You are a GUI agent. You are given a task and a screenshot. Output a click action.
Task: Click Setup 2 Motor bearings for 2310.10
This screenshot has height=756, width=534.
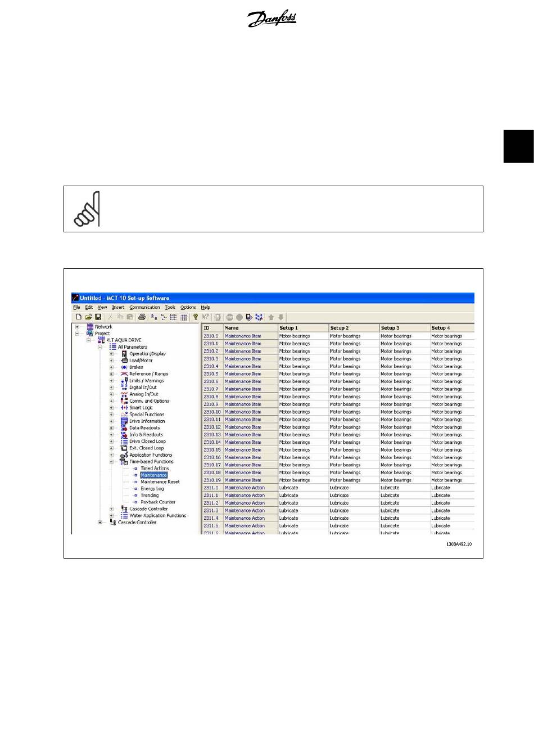point(354,412)
